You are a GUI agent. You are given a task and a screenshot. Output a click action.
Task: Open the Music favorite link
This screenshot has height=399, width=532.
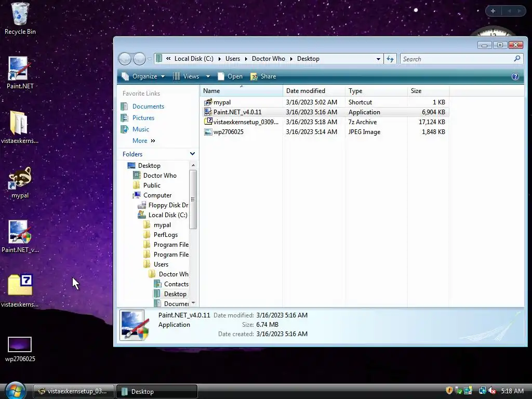[x=140, y=129]
